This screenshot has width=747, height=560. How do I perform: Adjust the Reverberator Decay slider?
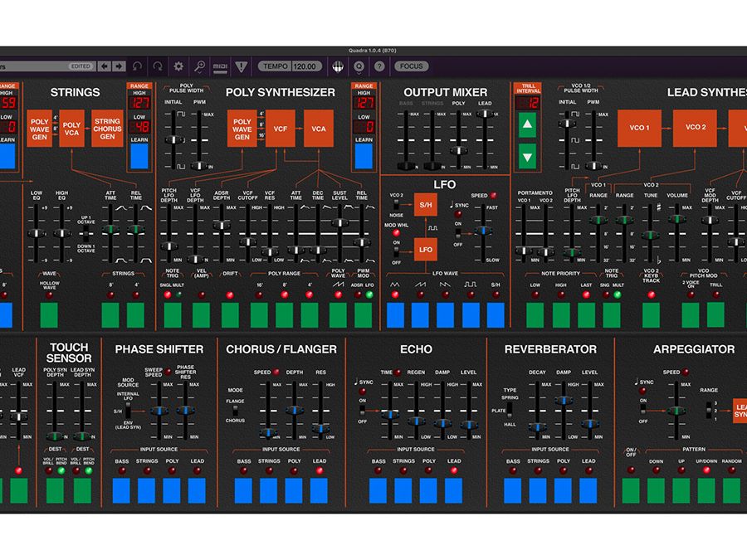coord(537,427)
